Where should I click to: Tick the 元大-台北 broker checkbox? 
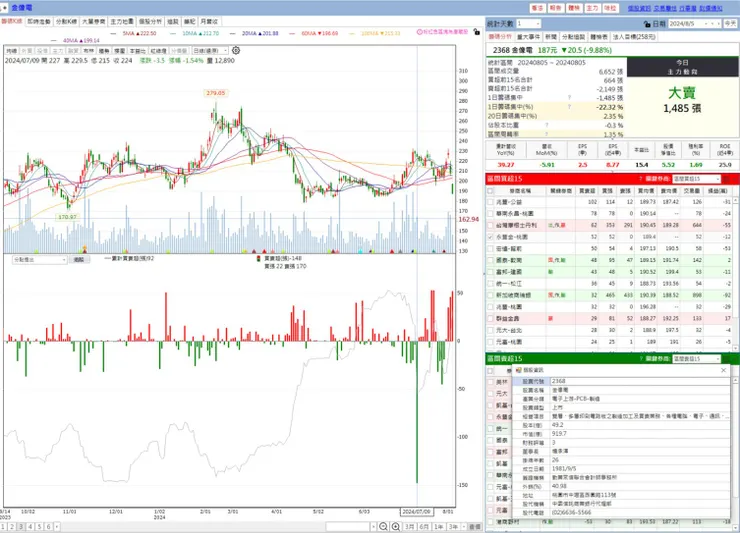click(491, 330)
